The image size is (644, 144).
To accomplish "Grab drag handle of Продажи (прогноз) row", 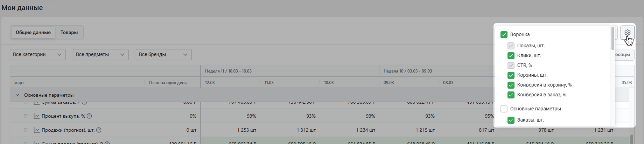I will click(26, 130).
